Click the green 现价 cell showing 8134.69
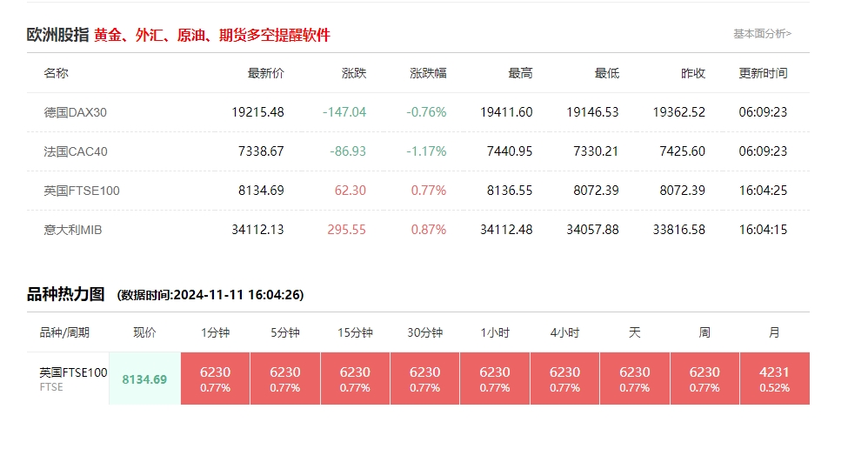The height and width of the screenshot is (449, 868). (x=144, y=379)
